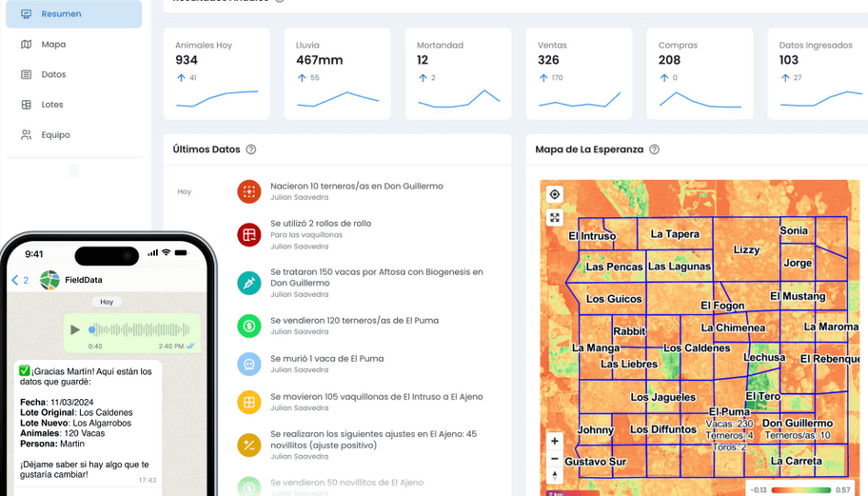Select the Lechusa lot on the map

(764, 358)
